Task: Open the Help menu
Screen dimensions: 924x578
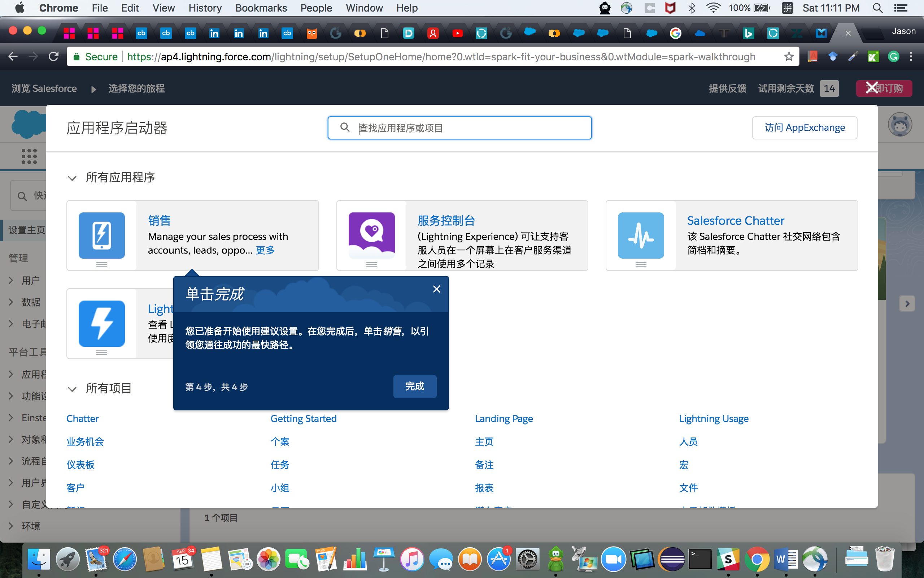Action: point(407,8)
